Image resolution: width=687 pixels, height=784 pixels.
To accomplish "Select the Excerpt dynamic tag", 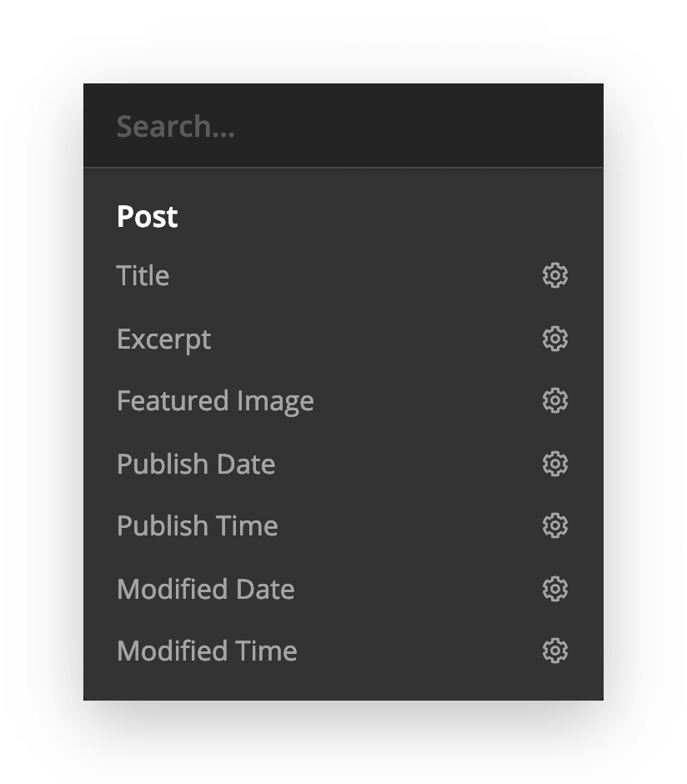I will [163, 338].
